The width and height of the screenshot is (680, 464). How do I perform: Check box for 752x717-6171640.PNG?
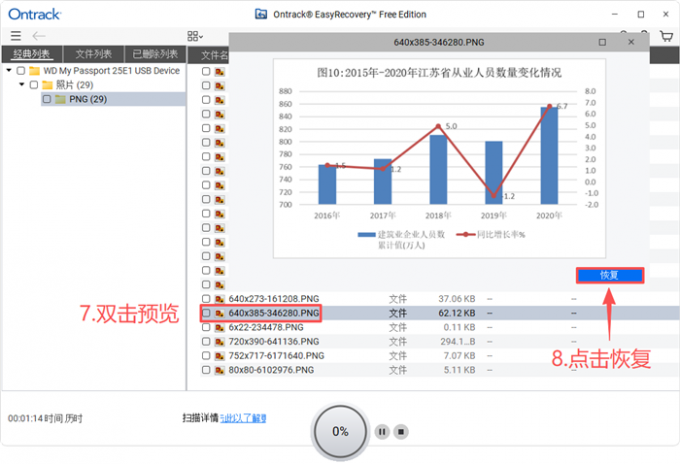(x=206, y=356)
